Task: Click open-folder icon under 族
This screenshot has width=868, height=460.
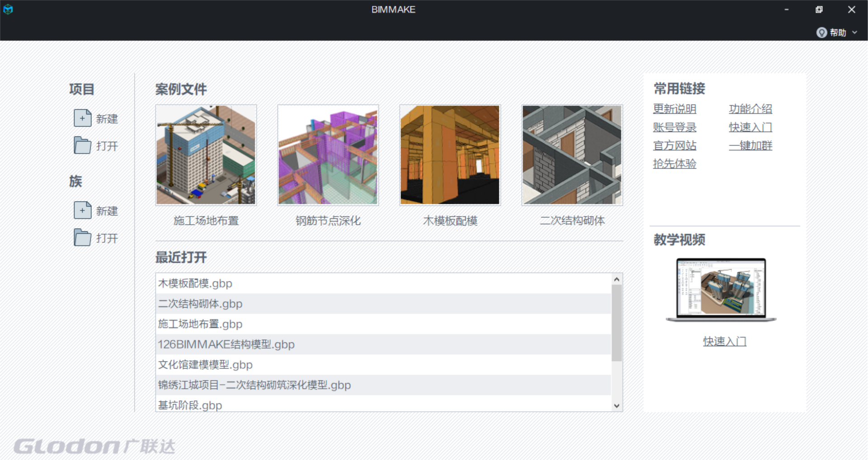Action: pos(83,238)
